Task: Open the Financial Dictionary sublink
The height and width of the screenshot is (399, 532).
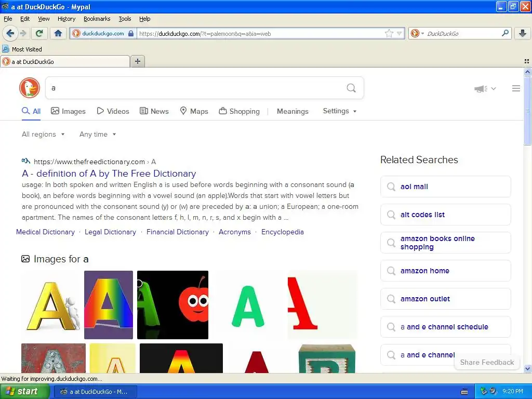Action: click(x=178, y=232)
